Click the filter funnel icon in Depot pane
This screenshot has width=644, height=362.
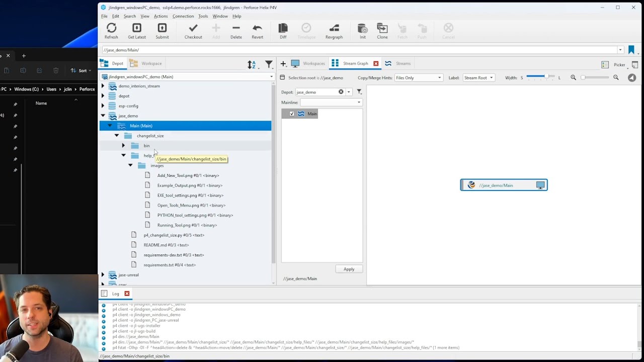pos(269,64)
